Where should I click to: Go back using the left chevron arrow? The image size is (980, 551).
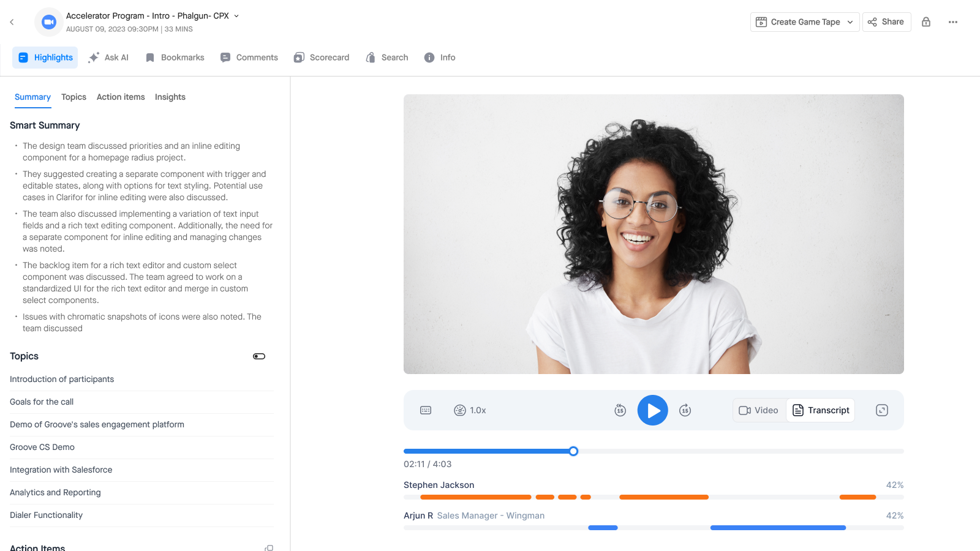point(12,22)
